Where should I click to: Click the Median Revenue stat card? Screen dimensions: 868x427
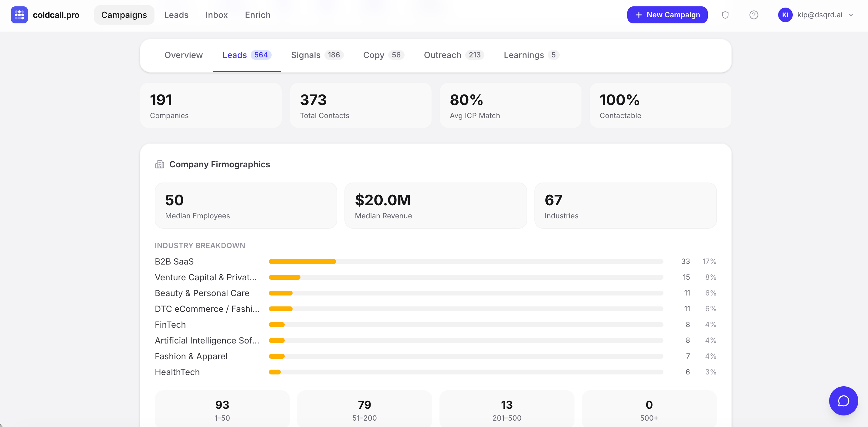(435, 205)
